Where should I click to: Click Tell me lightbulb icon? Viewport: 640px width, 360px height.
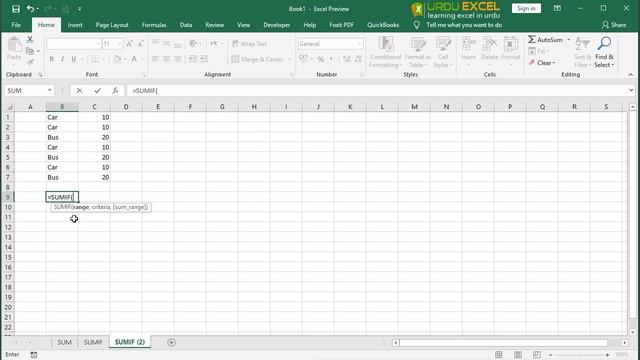coord(416,25)
